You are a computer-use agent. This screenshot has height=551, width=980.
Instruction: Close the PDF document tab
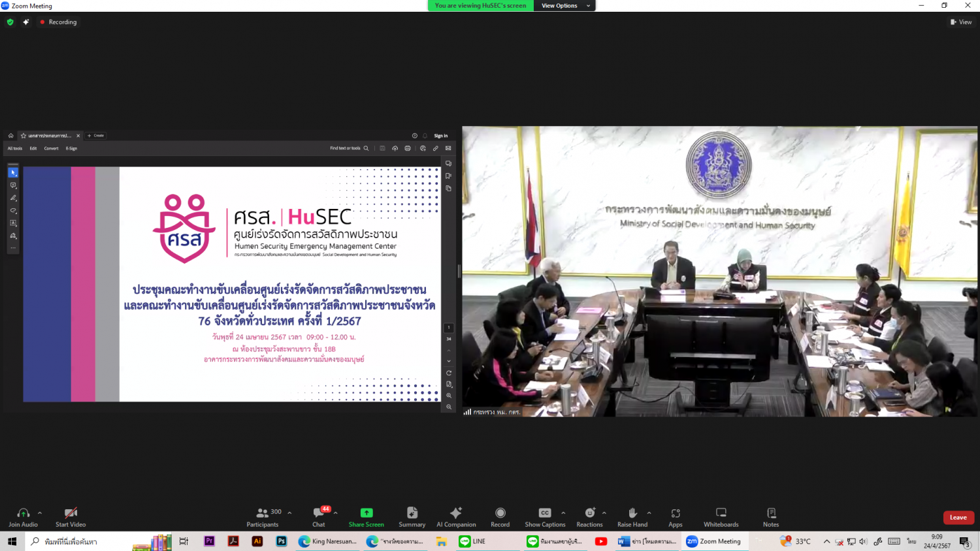tap(78, 136)
